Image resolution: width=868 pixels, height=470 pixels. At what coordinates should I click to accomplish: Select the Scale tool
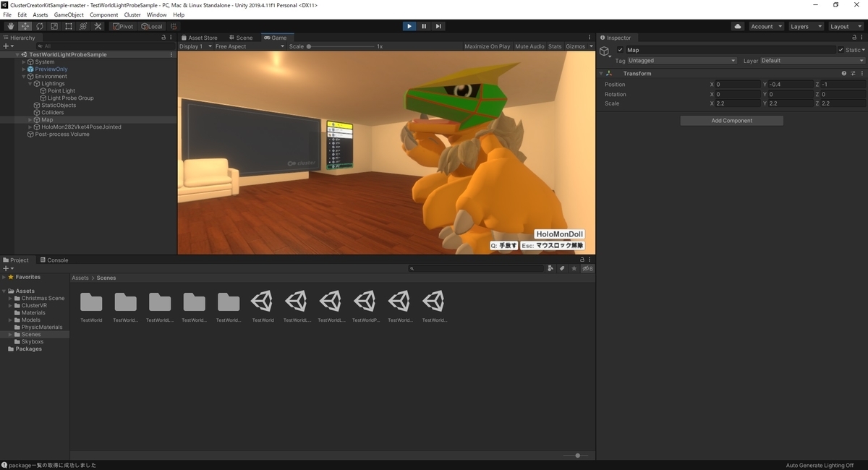[54, 26]
